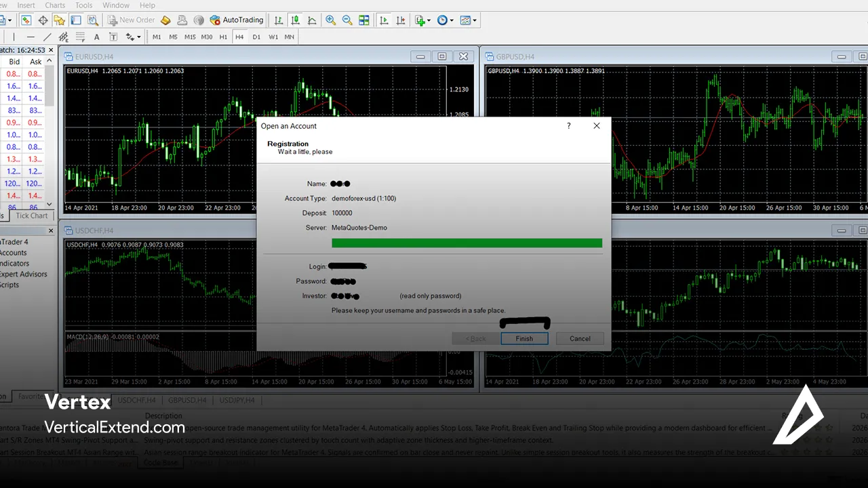Switch chart to candlesticks mode
Image resolution: width=868 pixels, height=488 pixels.
(x=296, y=20)
